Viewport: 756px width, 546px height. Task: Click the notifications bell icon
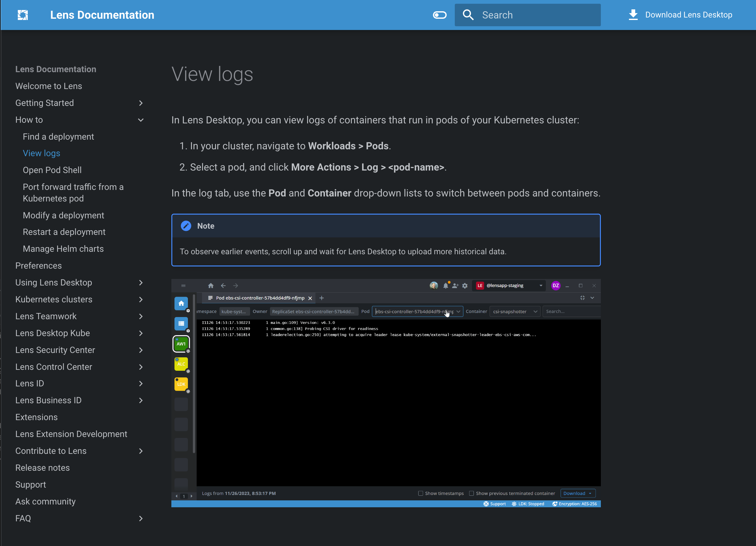click(446, 285)
